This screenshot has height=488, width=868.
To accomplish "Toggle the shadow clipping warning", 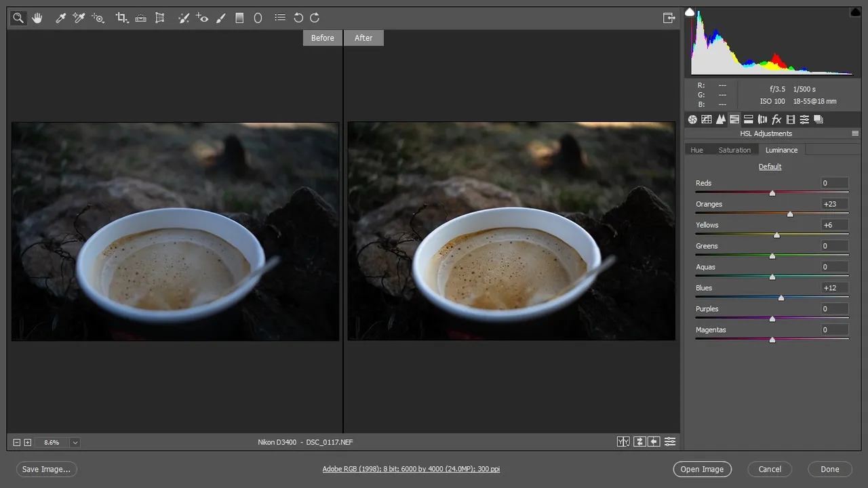I will (x=690, y=12).
